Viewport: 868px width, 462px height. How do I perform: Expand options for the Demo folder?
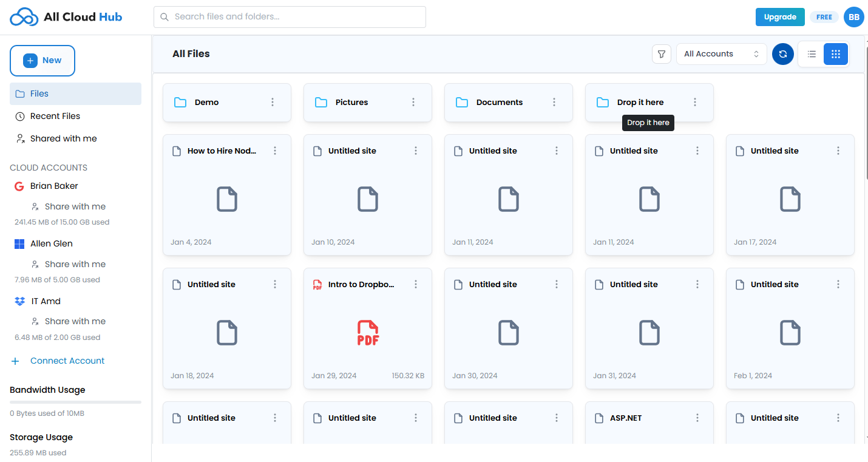pos(271,102)
